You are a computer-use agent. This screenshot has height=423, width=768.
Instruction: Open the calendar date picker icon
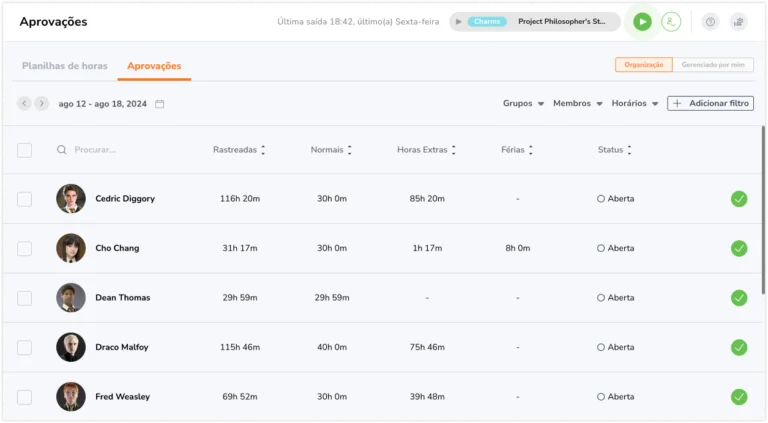160,104
